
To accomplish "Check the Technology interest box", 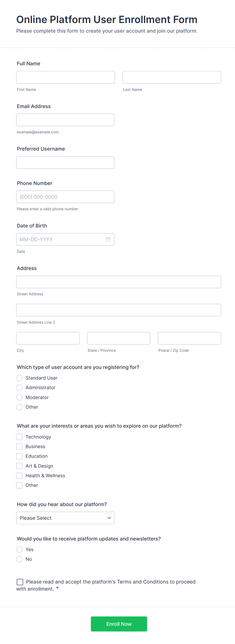I will tap(19, 437).
